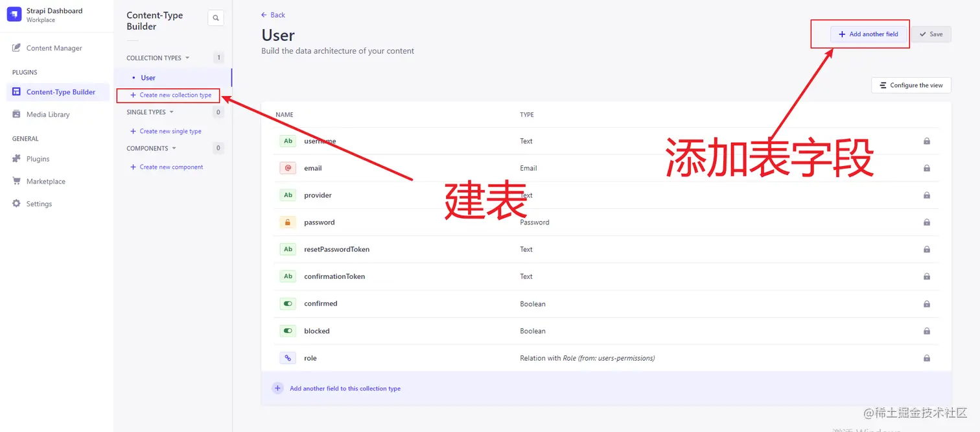Click the boolean icon of confirmed field
This screenshot has width=980, height=432.
pyautogui.click(x=288, y=304)
